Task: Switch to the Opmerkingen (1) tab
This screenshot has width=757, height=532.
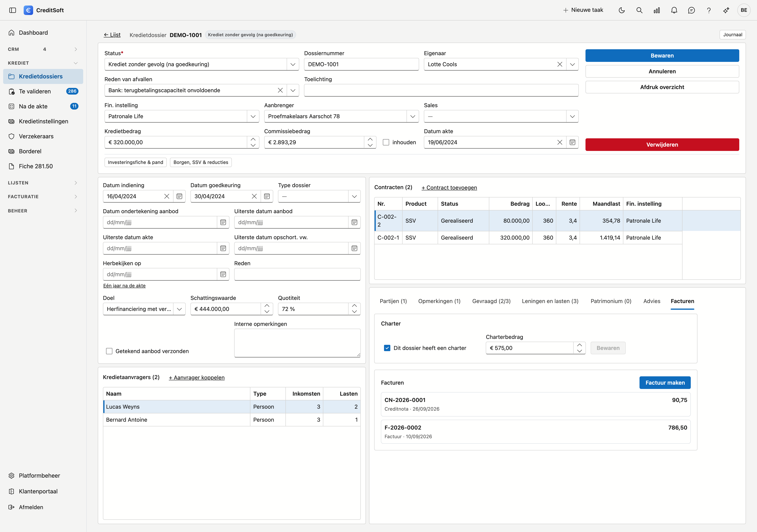Action: point(439,301)
